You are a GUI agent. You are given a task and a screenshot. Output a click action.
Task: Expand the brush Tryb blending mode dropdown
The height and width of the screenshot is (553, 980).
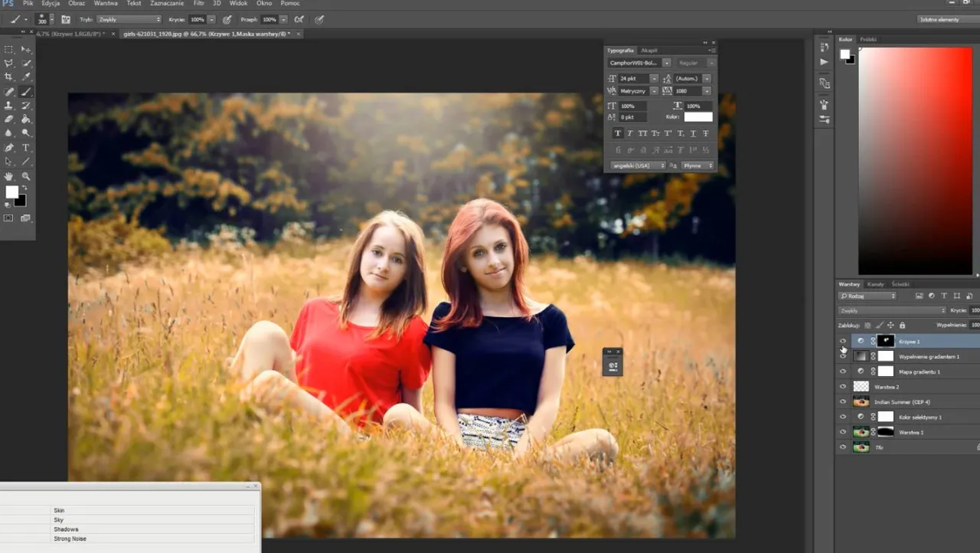pos(129,19)
